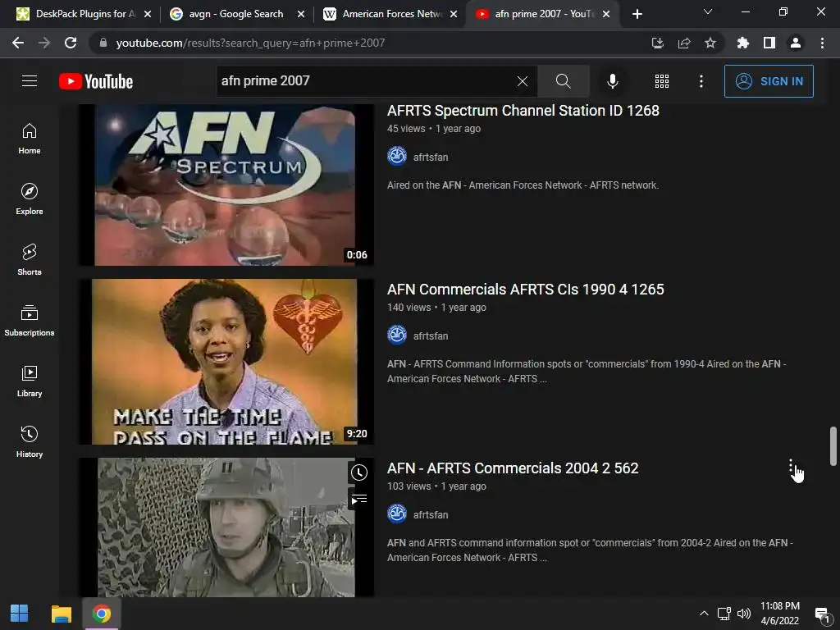Open Explore in the sidebar
This screenshot has height=630, width=840.
[x=30, y=199]
